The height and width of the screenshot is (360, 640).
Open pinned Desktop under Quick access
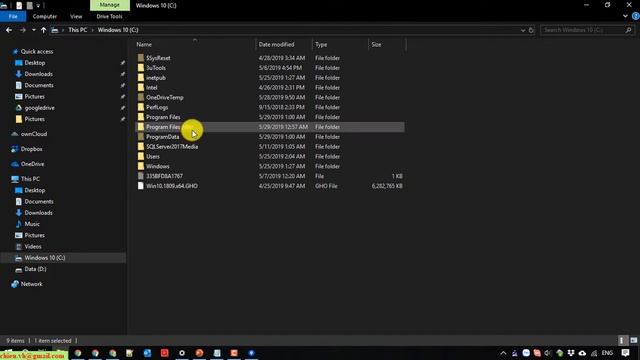tap(35, 63)
